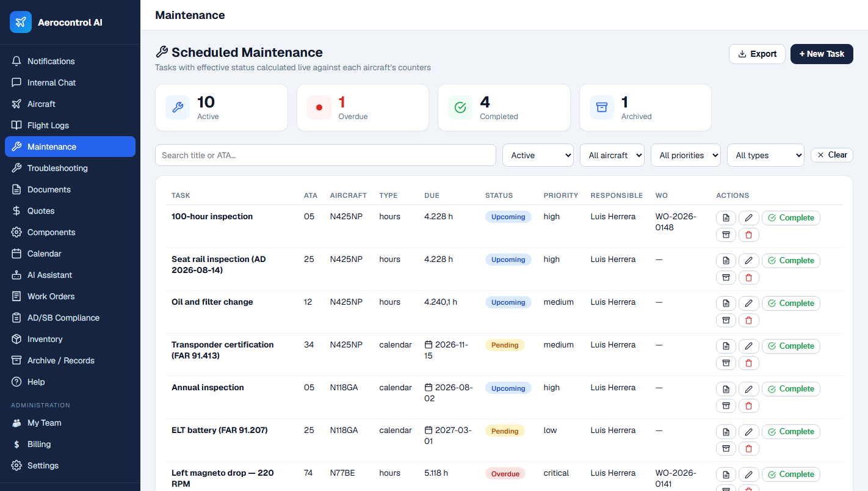Edit the 100-hour inspection task
This screenshot has height=491, width=868.
[749, 218]
